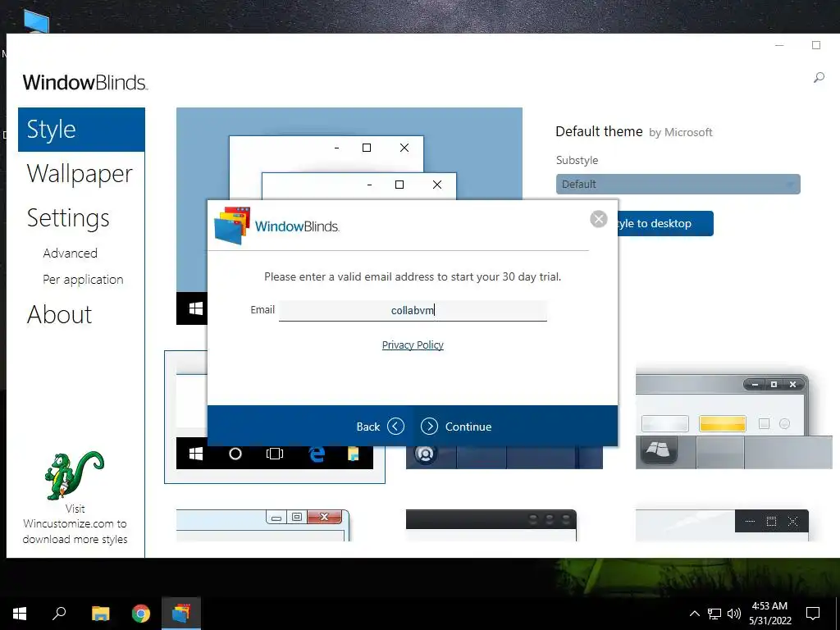840x630 pixels.
Task: Open the Privacy Policy link
Action: coord(413,345)
